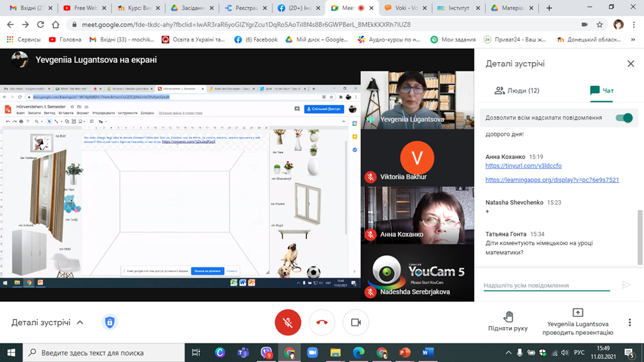Open the (6) Facebook bookmark
This screenshot has height=362, width=644.
pos(255,40)
